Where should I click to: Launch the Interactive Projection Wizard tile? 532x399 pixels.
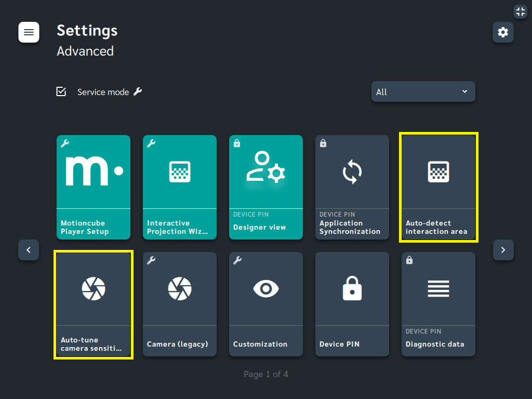click(x=179, y=187)
